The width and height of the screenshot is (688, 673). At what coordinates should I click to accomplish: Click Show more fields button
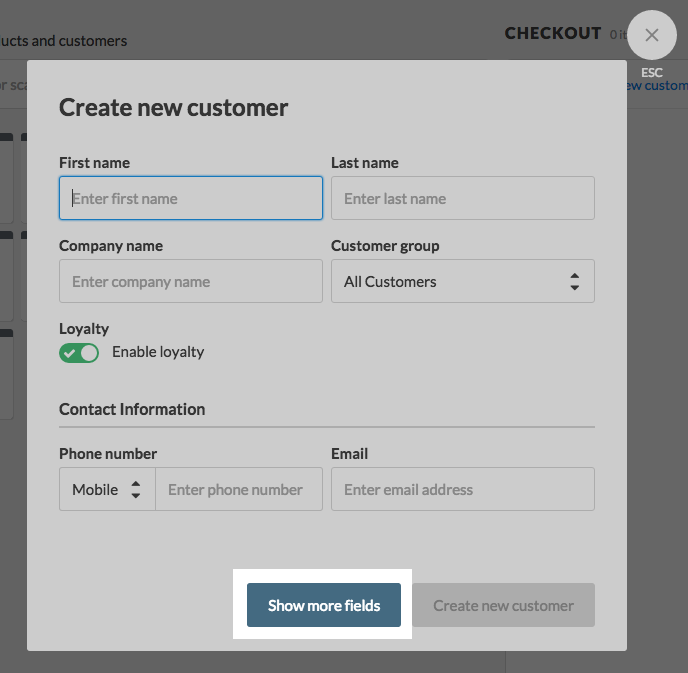click(x=324, y=605)
